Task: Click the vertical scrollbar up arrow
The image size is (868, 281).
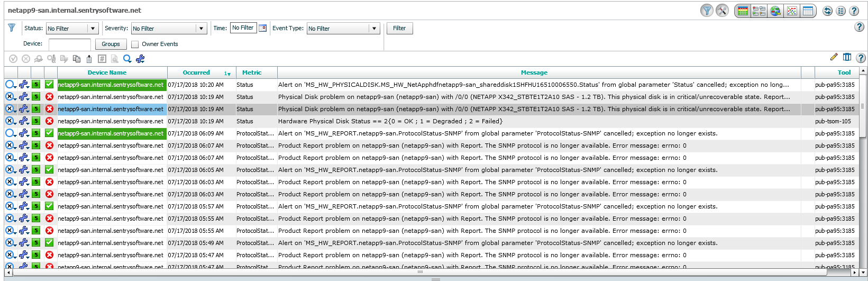Action: coord(864,70)
